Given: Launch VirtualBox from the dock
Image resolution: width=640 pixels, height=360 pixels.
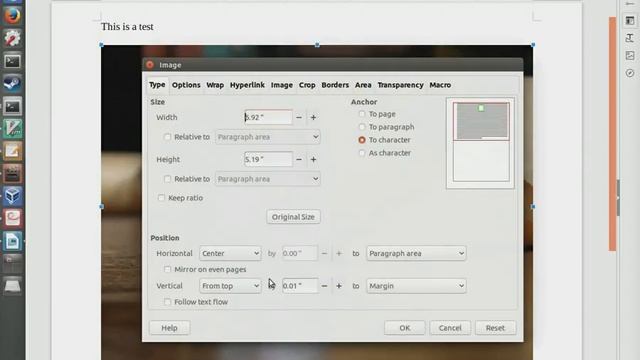Looking at the screenshot, I should [12, 196].
